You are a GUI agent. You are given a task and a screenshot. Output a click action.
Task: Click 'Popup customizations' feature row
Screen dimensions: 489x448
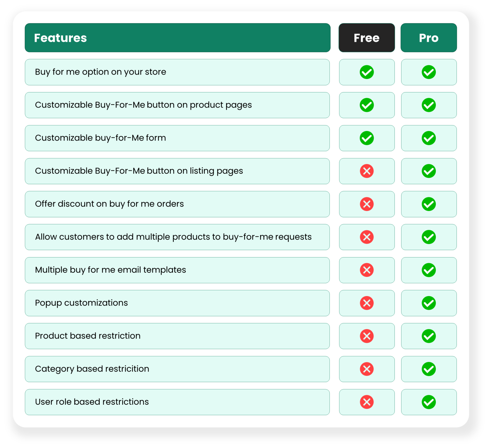(x=81, y=303)
